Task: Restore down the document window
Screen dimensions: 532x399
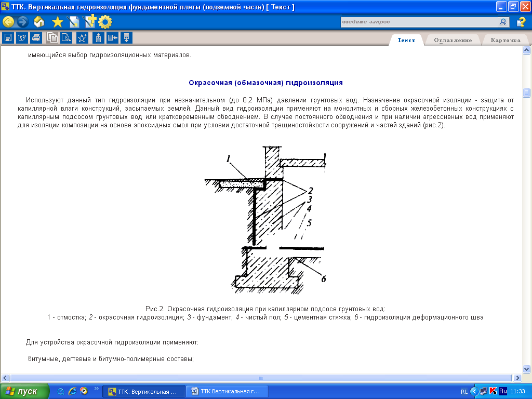Action: click(x=513, y=6)
